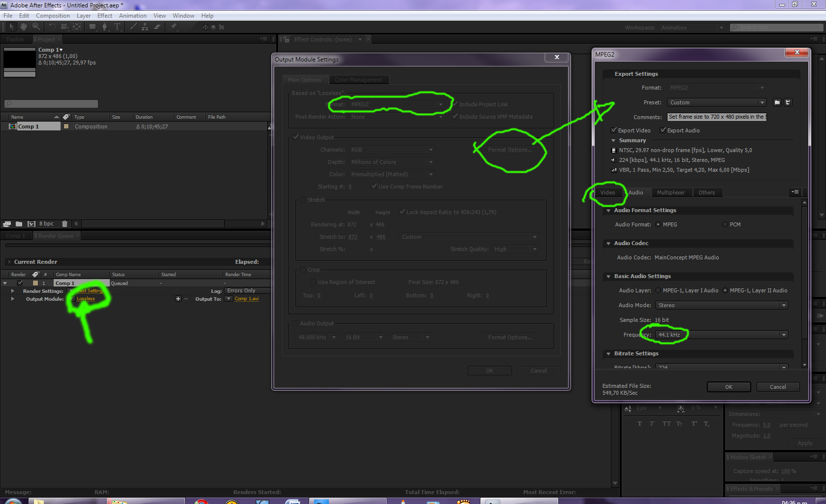Screen dimensions: 826x504
Task: Toggle the Export Audio checkbox
Action: [663, 130]
